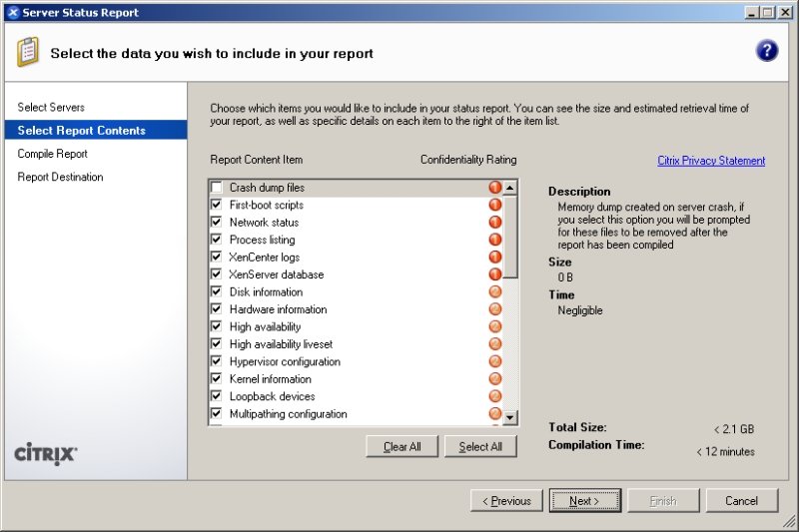Image resolution: width=799 pixels, height=532 pixels.
Task: Uncheck the Hypervisor configuration checkbox
Action: [x=217, y=361]
